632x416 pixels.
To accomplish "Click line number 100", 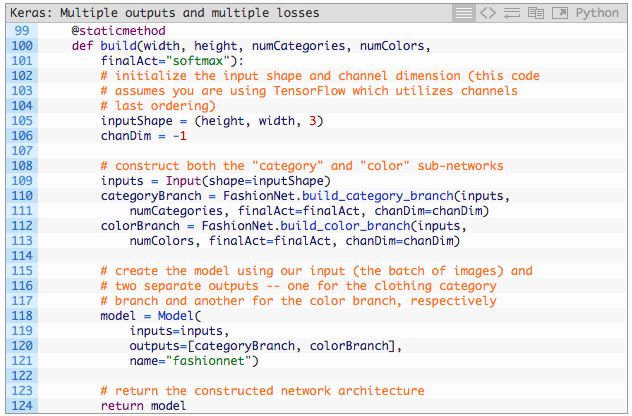I will click(x=23, y=46).
